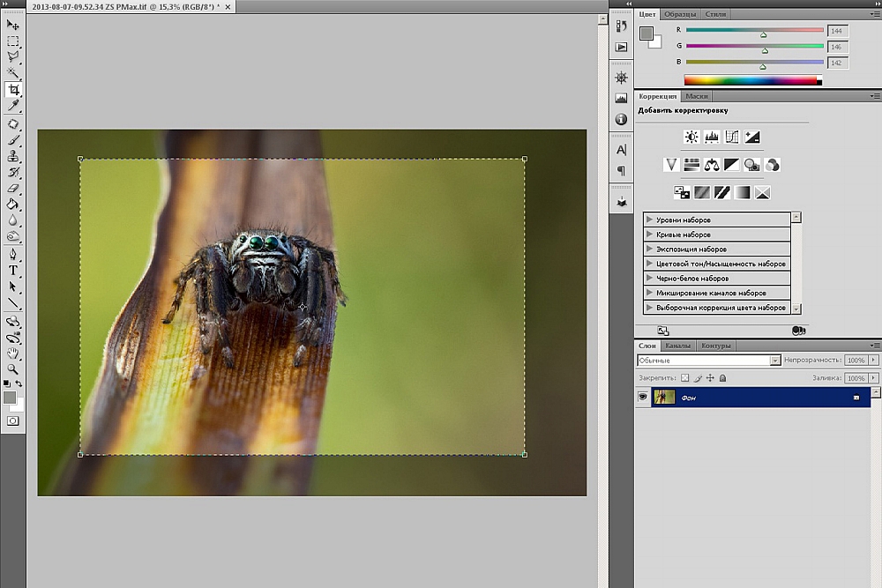The height and width of the screenshot is (588, 882).
Task: Add a Color Balance adjustment (scales icon)
Action: coord(711,165)
